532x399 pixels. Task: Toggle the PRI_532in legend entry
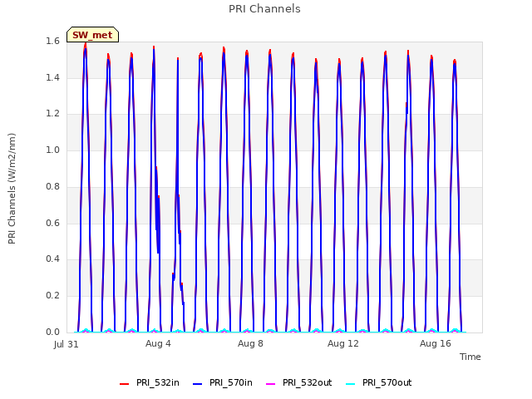pos(150,383)
